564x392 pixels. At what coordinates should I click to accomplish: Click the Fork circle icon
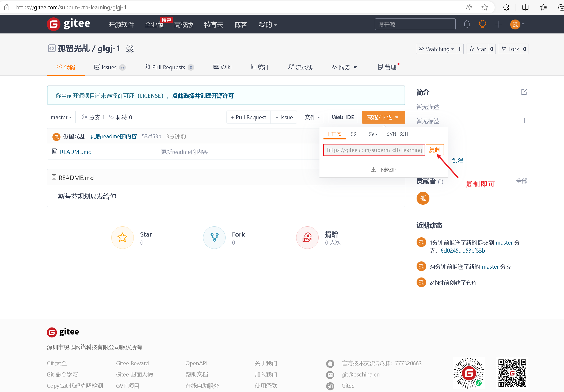click(214, 238)
